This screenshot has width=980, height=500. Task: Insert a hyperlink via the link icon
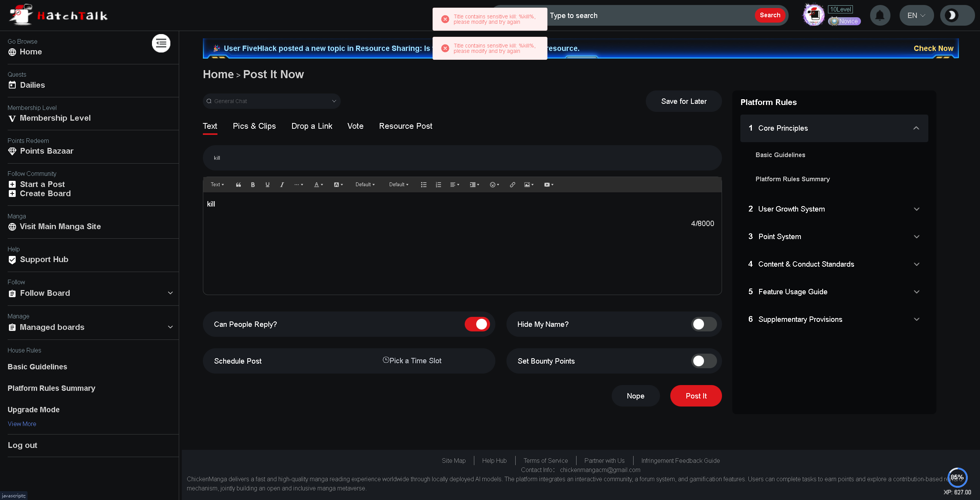[x=512, y=185]
